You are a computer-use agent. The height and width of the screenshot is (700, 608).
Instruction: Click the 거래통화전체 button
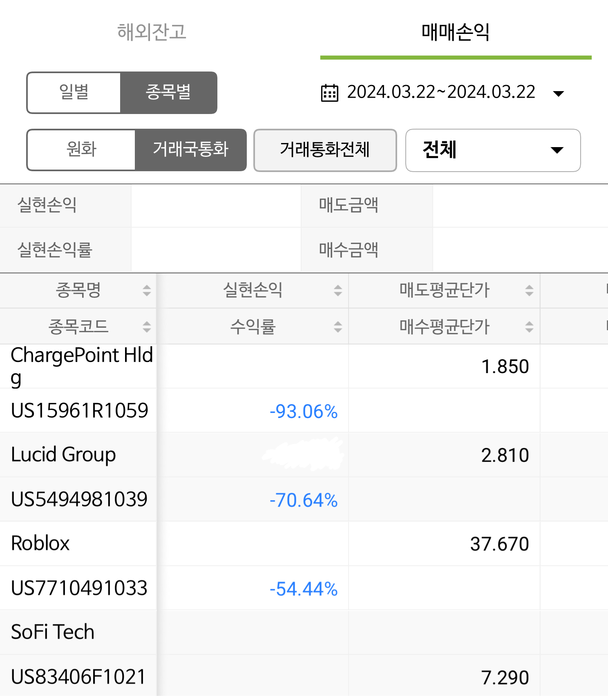[x=325, y=150]
